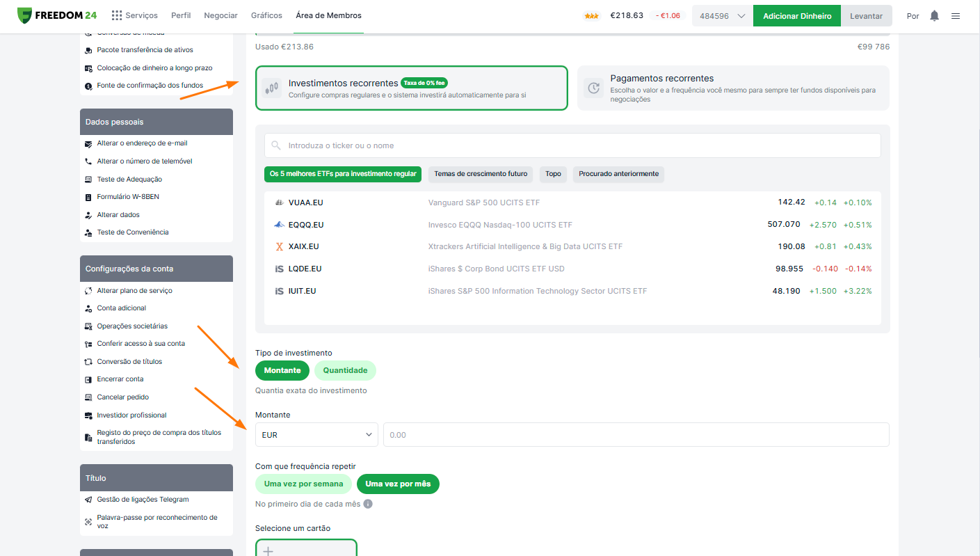Click the Levantar button

[x=867, y=16]
